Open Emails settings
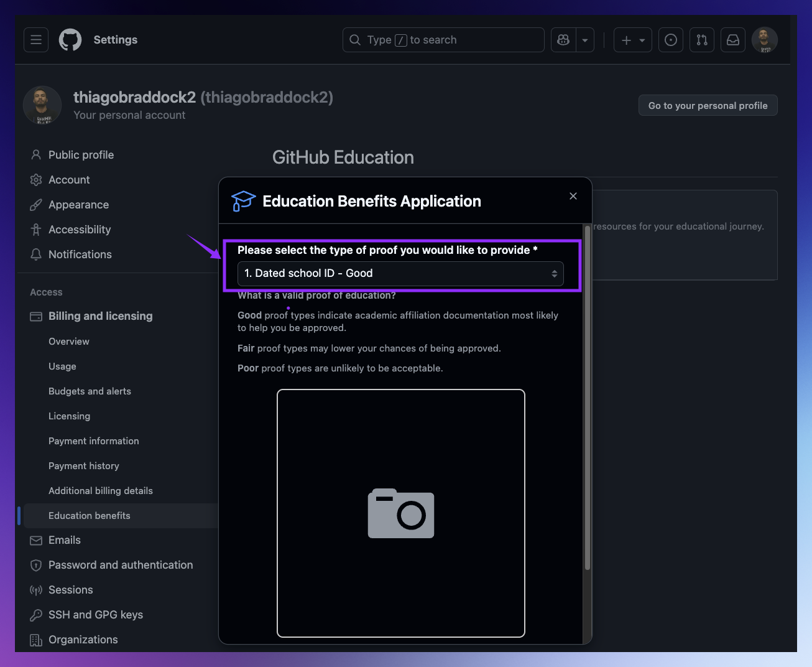 click(x=65, y=540)
